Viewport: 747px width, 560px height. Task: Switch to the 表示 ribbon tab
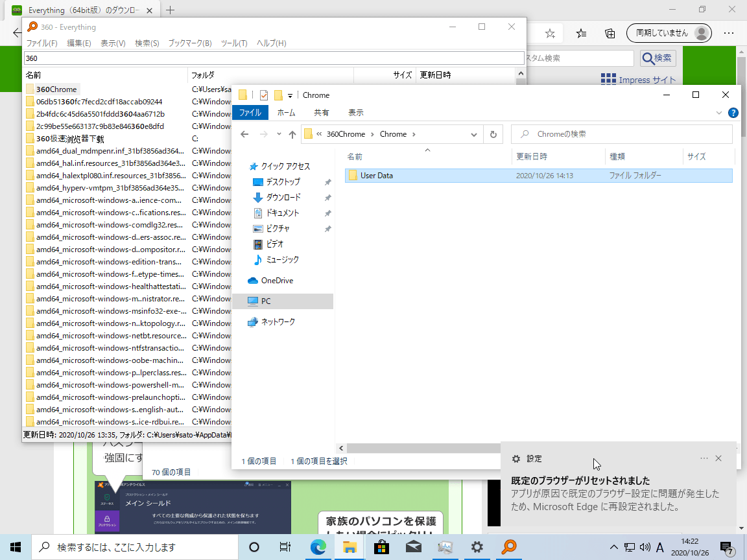[x=355, y=112]
